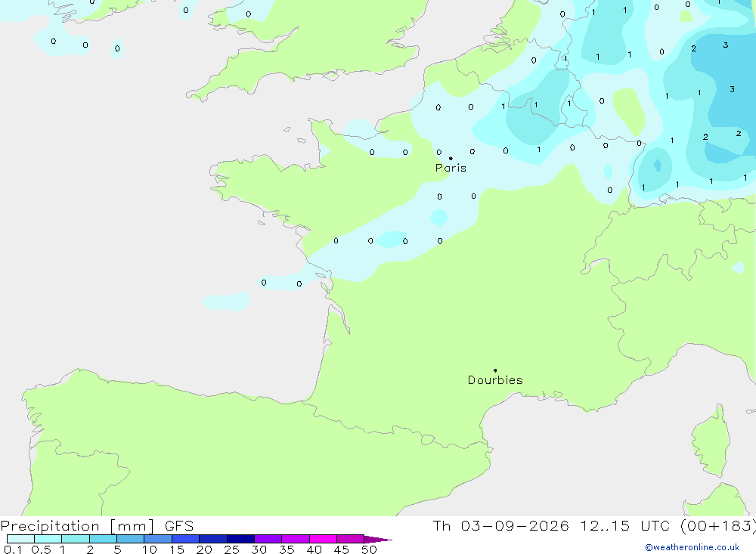The width and height of the screenshot is (756, 554).
Task: Click the Dourbies location marker dot
Action: click(495, 370)
